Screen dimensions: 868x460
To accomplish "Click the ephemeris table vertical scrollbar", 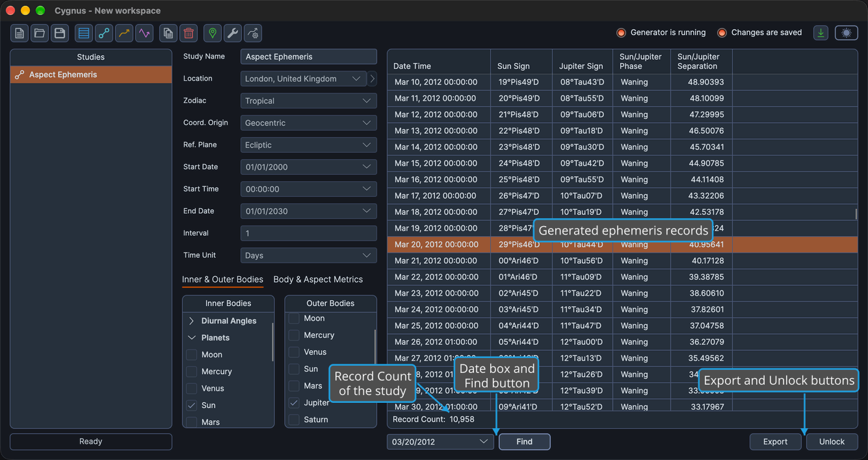I will pos(856,214).
